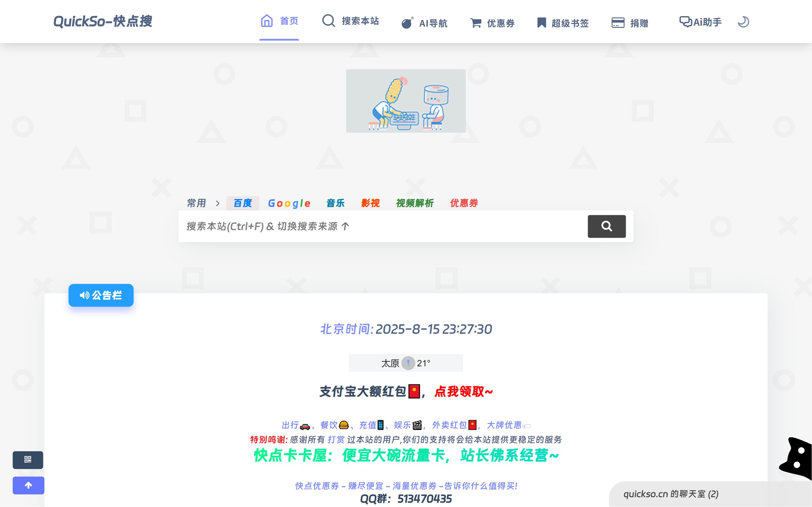The height and width of the screenshot is (507, 812).
Task: Click the bookmark icon for 超级书签
Action: [x=541, y=23]
